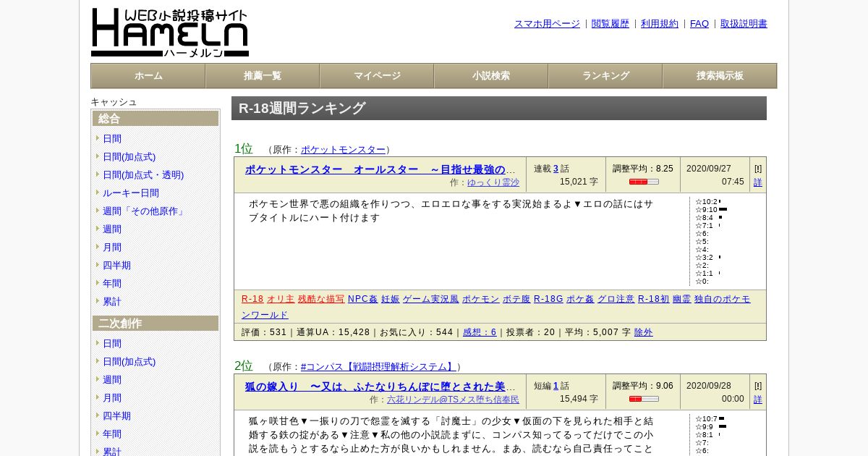Click the 総合 sidebar section header
The width and height of the screenshot is (868, 456).
156,119
